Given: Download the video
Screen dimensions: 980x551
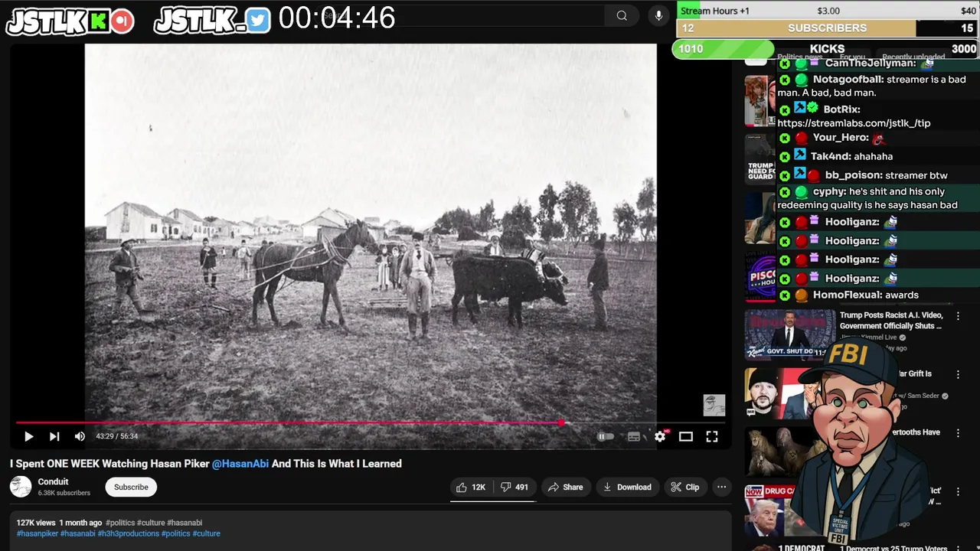Looking at the screenshot, I should (x=627, y=487).
